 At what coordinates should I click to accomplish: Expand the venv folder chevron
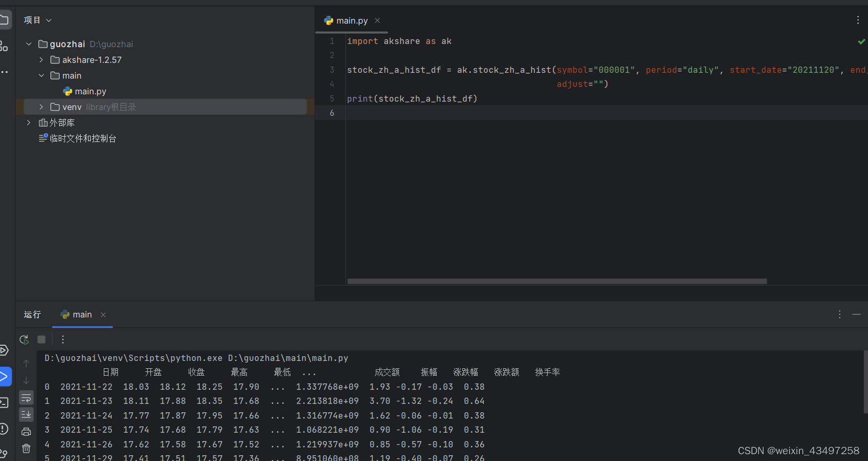click(41, 107)
